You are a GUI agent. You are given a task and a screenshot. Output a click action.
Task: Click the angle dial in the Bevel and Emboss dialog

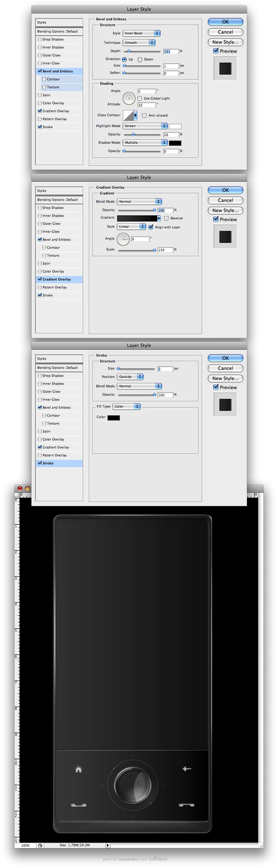(129, 98)
